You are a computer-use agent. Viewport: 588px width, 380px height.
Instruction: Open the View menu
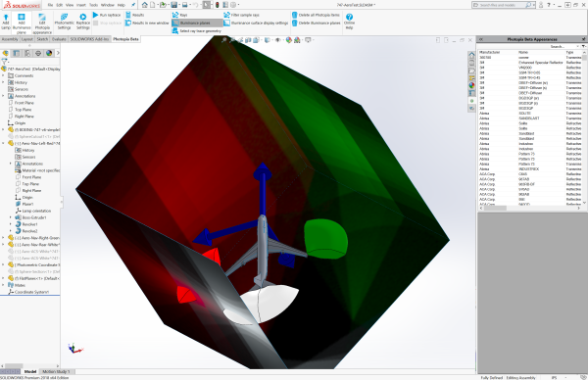tap(70, 5)
